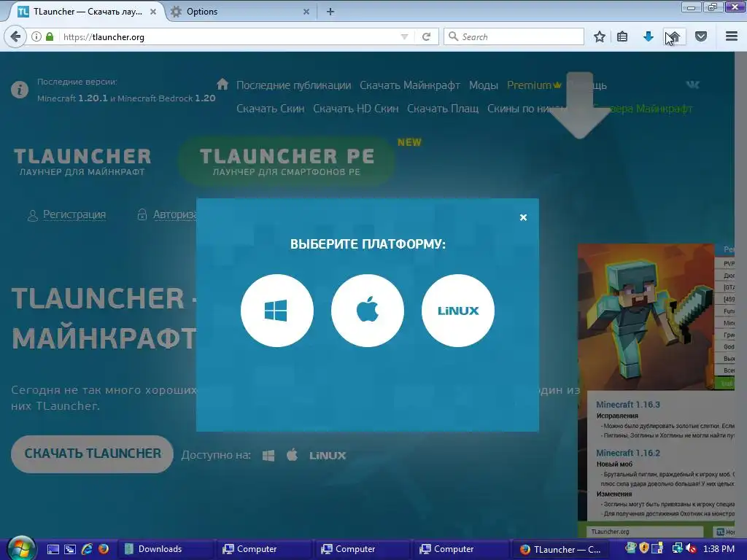This screenshot has height=560, width=747.
Task: Choose the Apple macOS platform icon
Action: (368, 311)
